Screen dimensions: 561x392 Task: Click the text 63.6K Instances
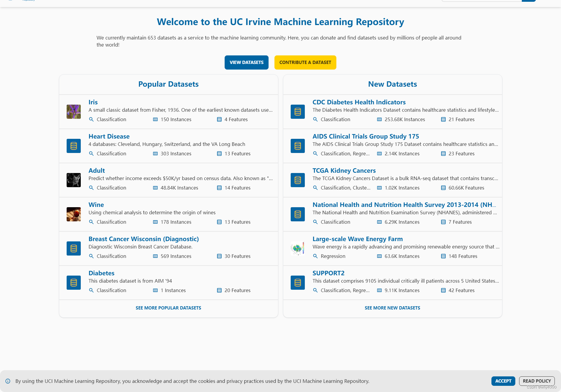click(x=402, y=256)
